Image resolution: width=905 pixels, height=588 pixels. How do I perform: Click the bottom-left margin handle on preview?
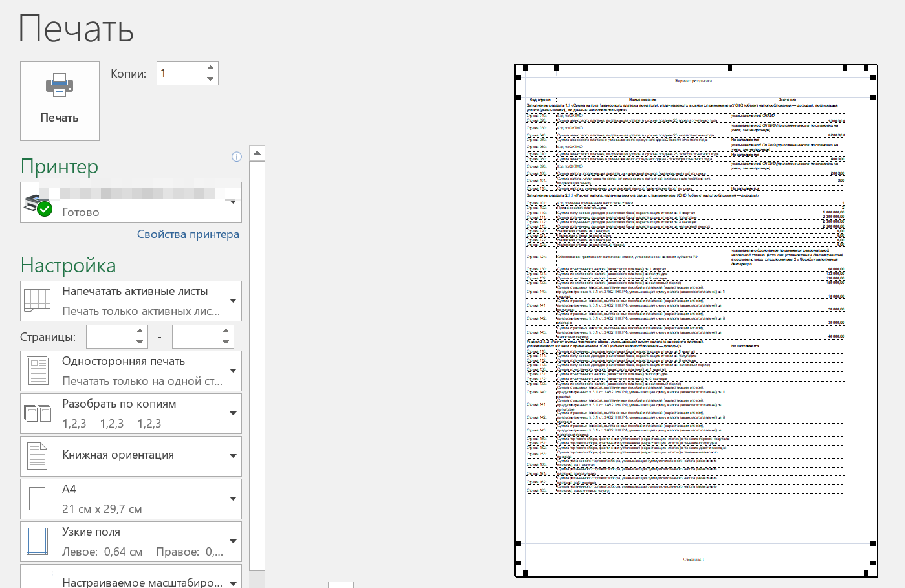tap(525, 572)
